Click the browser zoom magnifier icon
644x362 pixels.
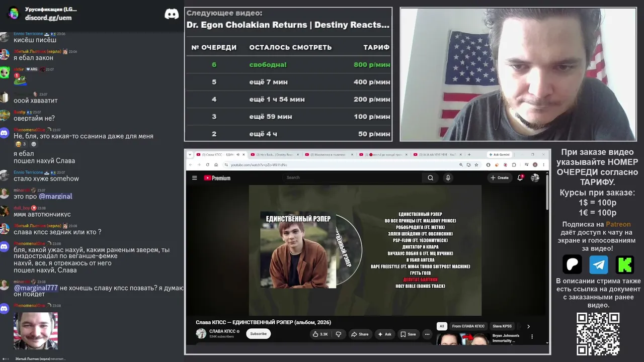coord(461,164)
